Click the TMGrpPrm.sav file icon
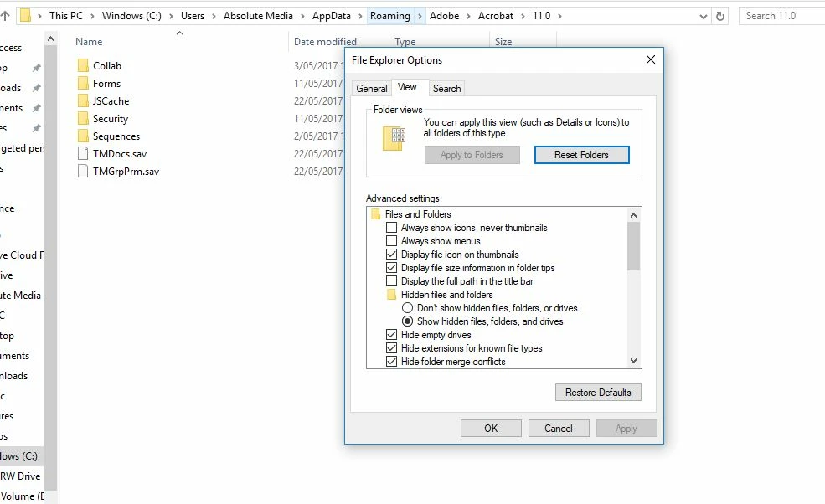Image resolution: width=825 pixels, height=504 pixels. [x=83, y=171]
